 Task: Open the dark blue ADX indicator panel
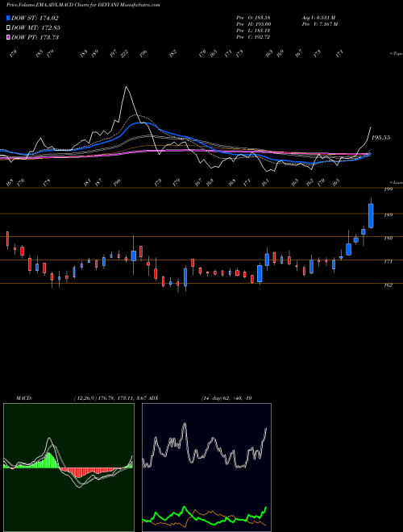coord(206,467)
